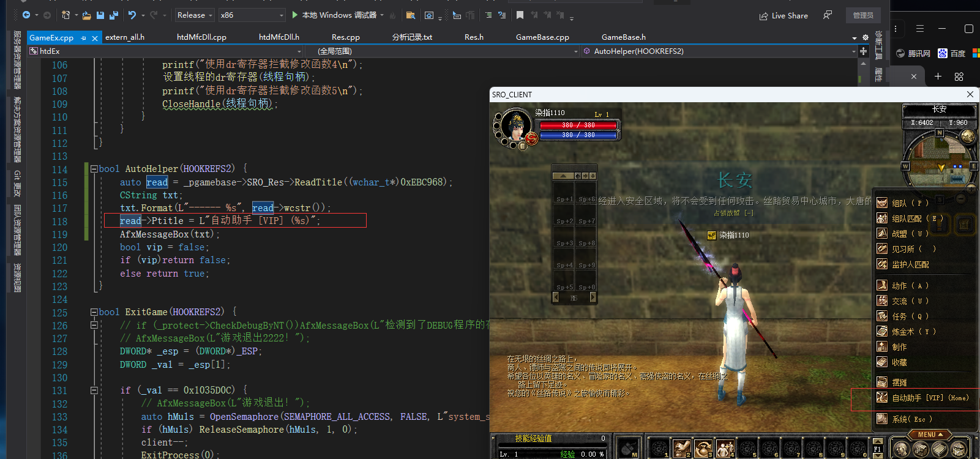Viewport: 980px width, 459px height.
Task: Toggle the game MENU button
Action: 930,435
